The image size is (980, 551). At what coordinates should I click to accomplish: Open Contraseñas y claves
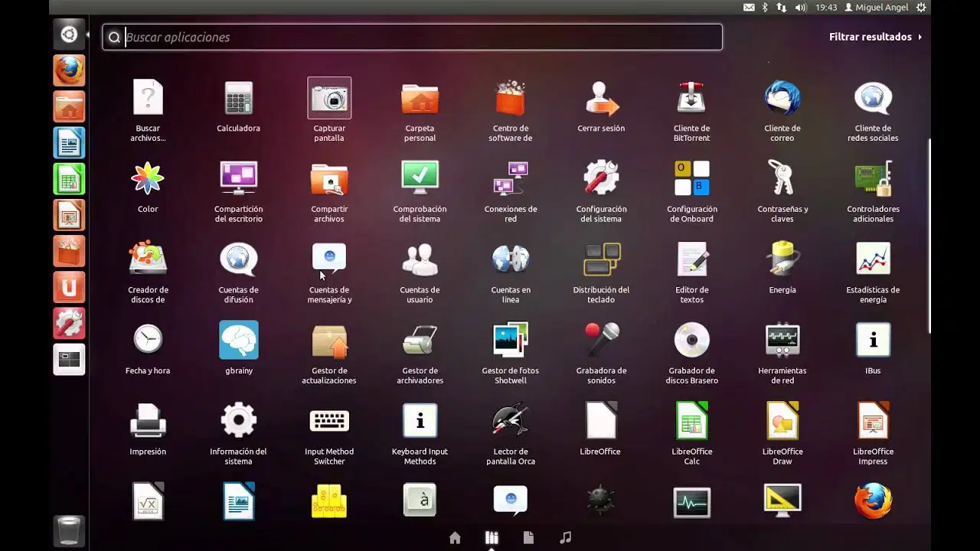[x=782, y=178]
